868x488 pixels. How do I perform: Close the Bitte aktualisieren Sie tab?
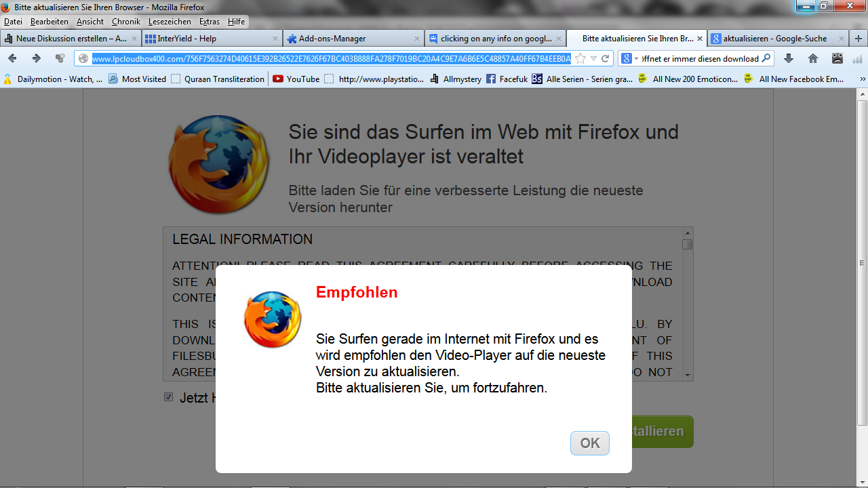[700, 39]
